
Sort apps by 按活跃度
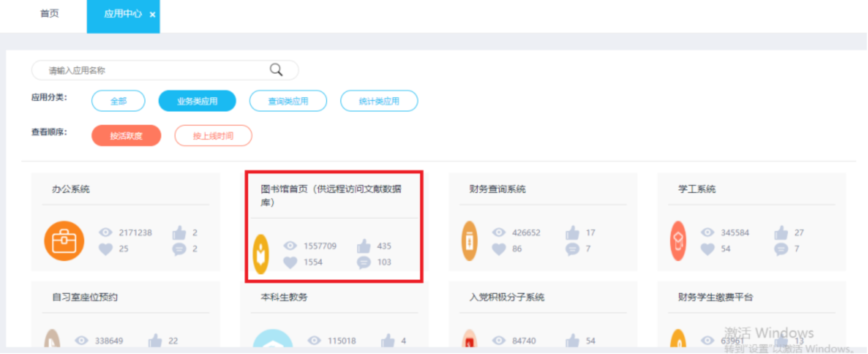pos(126,136)
